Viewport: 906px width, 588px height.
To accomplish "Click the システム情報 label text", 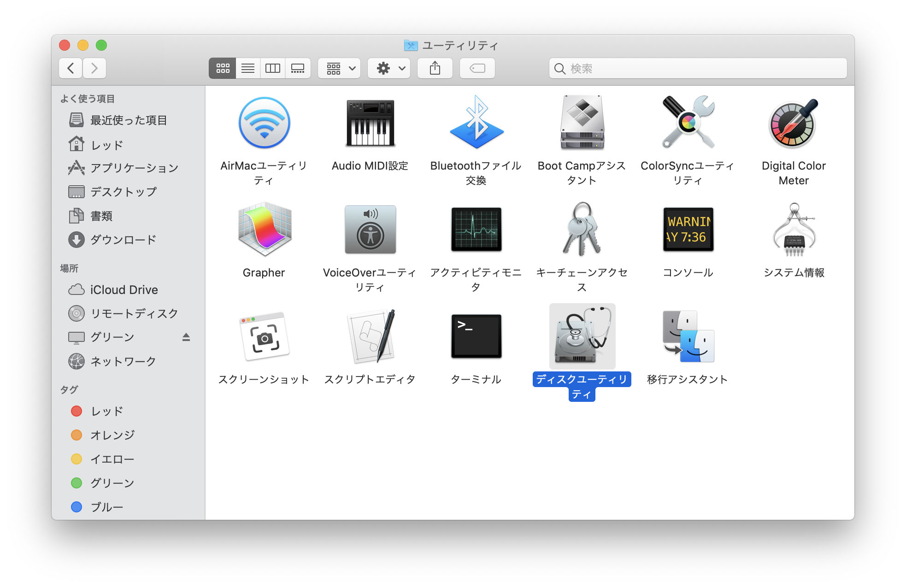I will [x=794, y=273].
